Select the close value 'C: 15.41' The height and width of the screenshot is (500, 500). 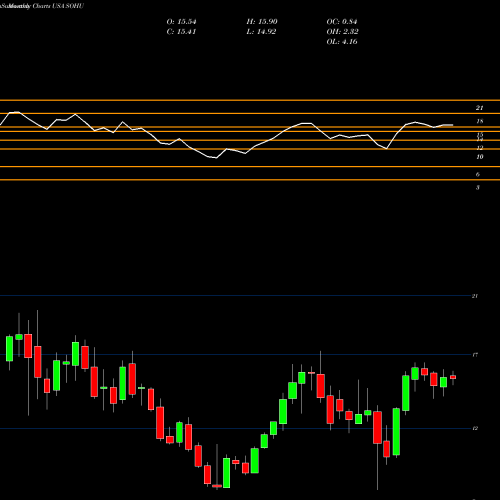181,32
